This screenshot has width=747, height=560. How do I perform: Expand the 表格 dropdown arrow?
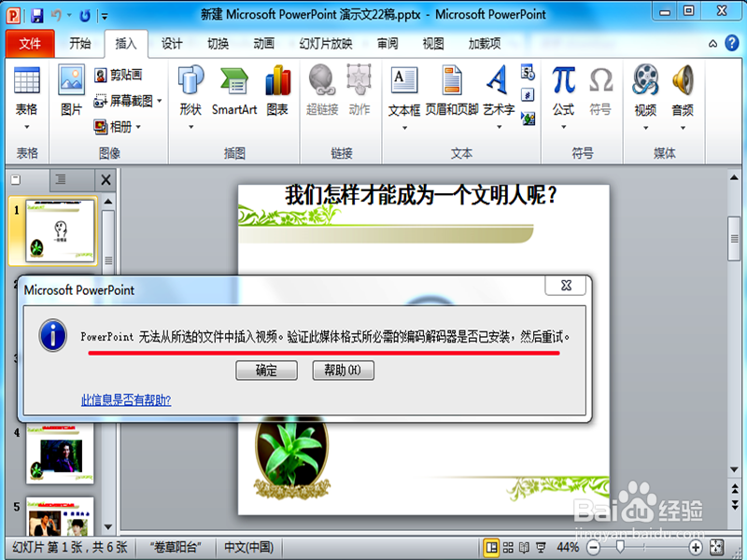tap(27, 127)
